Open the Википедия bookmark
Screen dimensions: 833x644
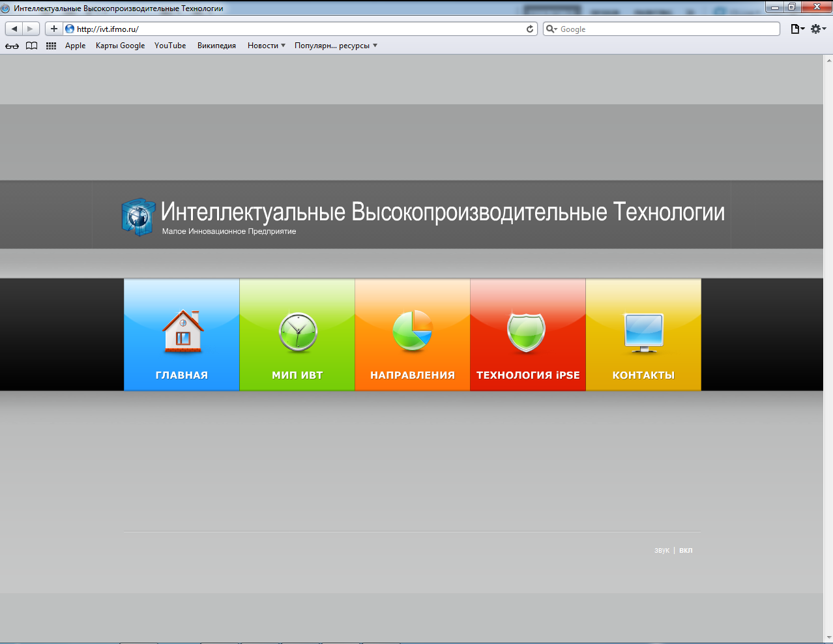[x=216, y=46]
